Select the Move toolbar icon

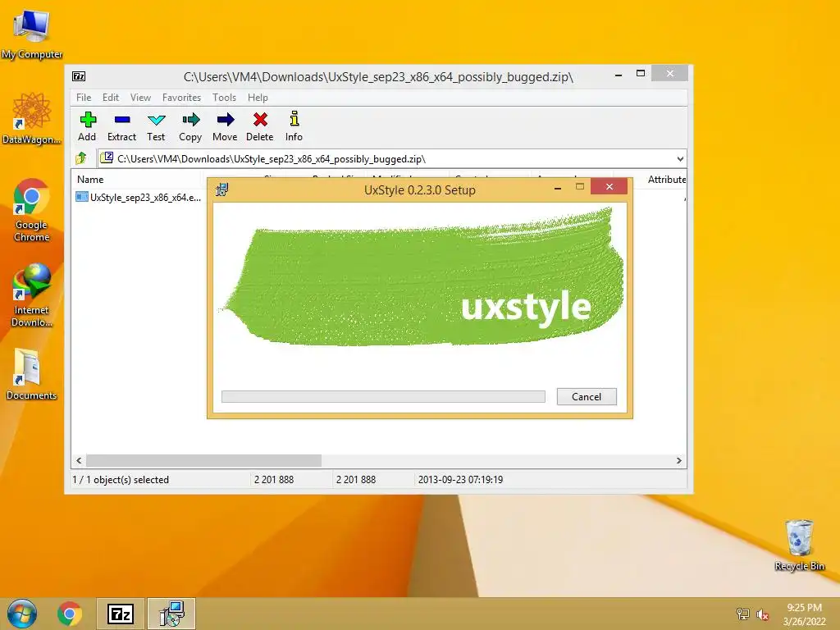coord(225,126)
